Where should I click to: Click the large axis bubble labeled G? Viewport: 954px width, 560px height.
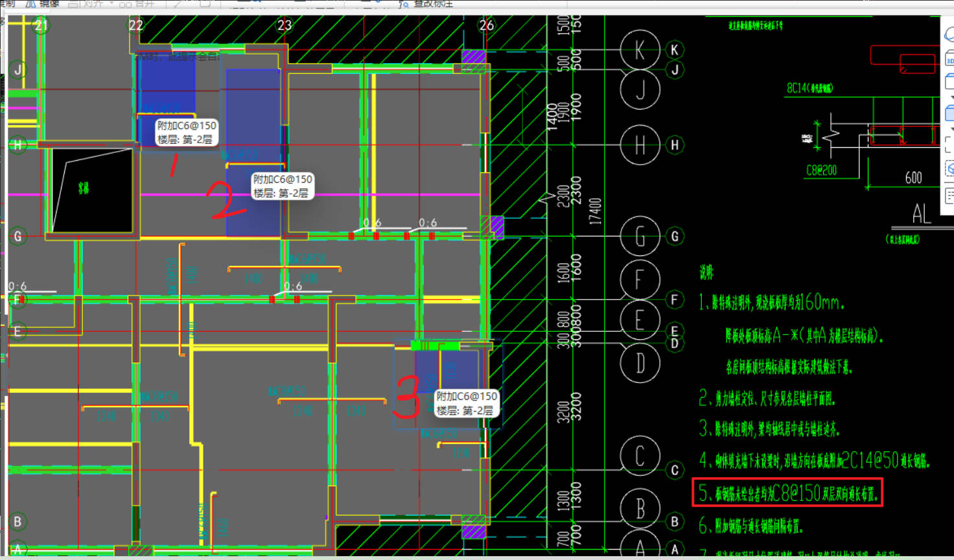point(640,236)
